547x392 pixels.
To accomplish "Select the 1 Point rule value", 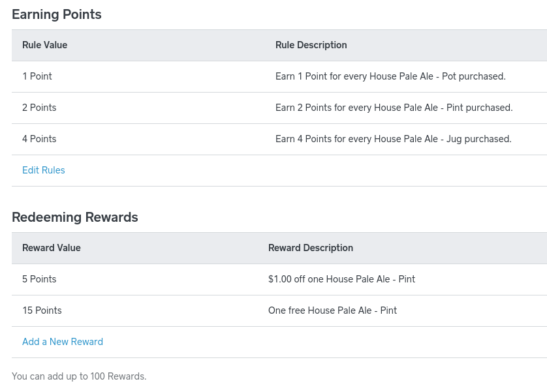I will tap(37, 76).
